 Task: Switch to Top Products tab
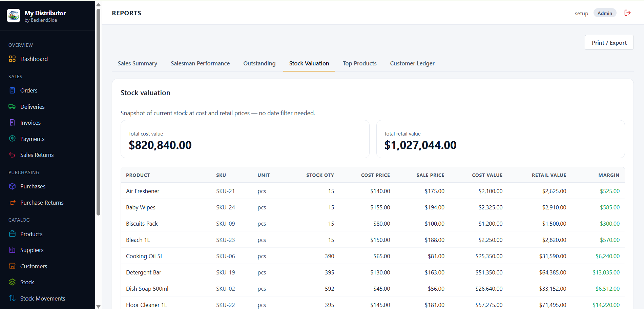[359, 63]
